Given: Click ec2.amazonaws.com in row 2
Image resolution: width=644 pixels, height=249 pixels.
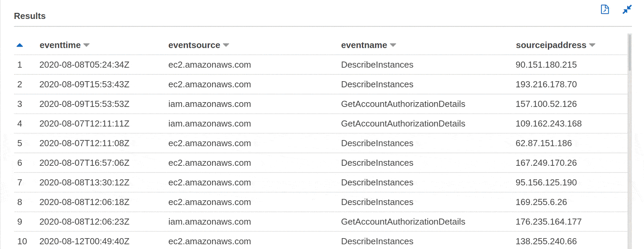Looking at the screenshot, I should pos(210,84).
